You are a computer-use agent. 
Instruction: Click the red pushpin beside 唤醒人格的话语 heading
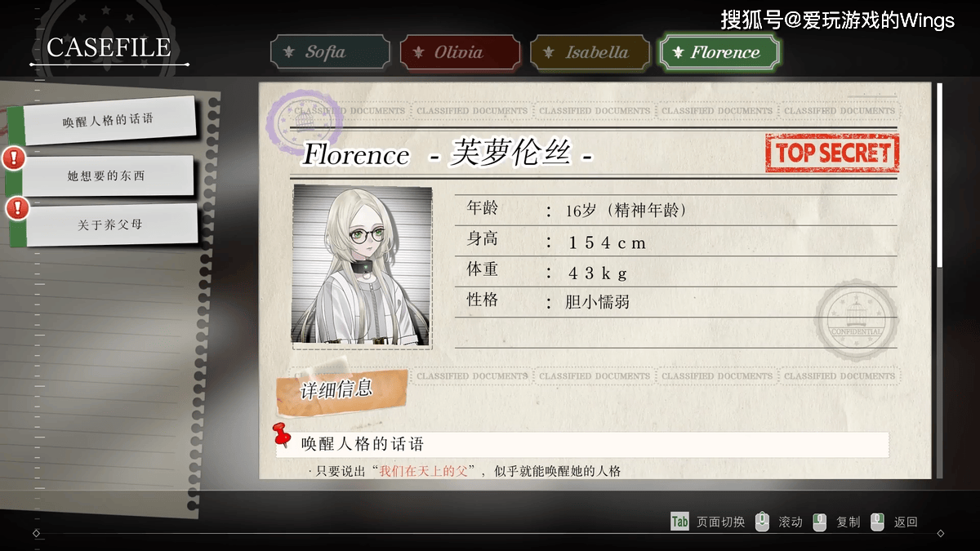282,435
